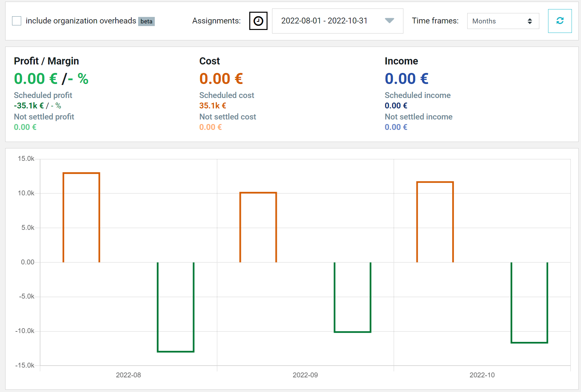Open the date range dropdown arrow

pyautogui.click(x=389, y=21)
